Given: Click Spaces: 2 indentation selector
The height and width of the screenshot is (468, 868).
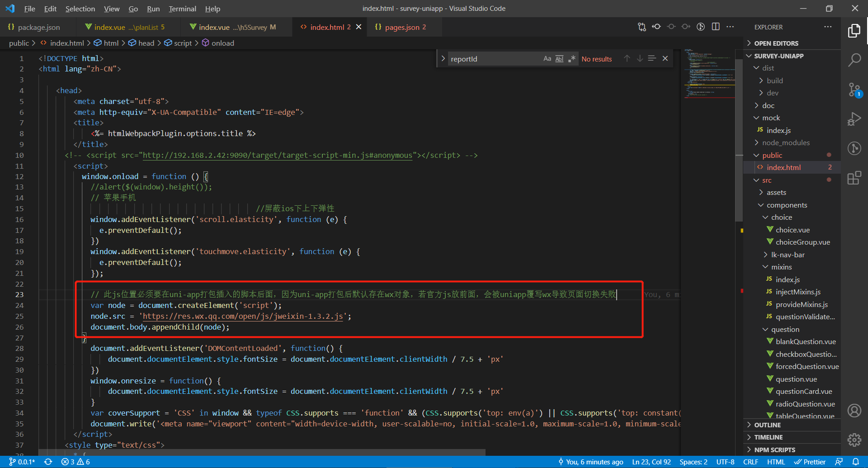Looking at the screenshot, I should click(x=693, y=462).
